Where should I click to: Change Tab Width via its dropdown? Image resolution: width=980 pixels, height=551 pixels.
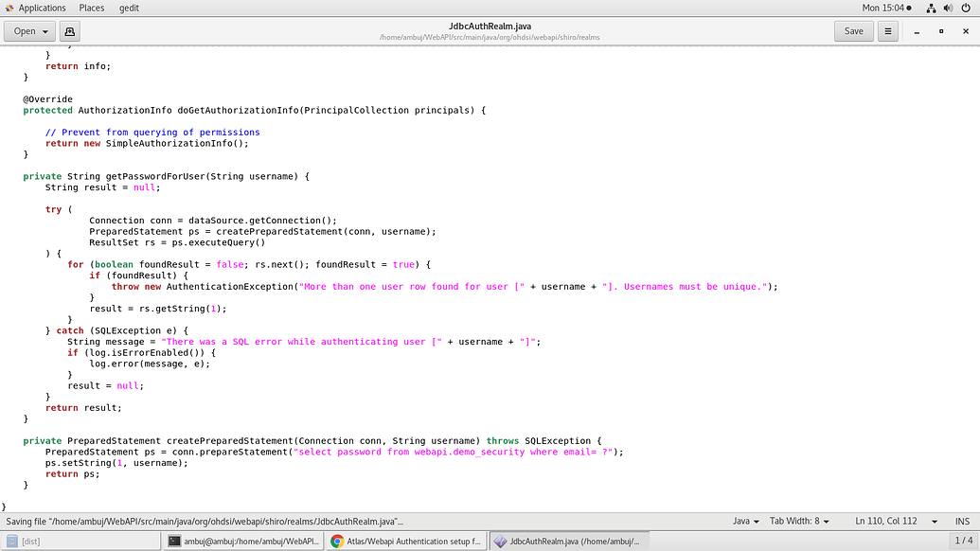point(798,521)
